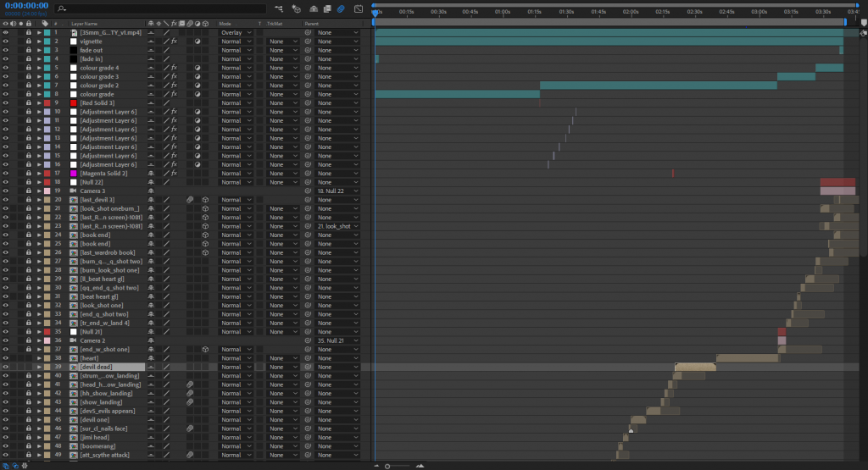Toggle the Draft 3D button
Image resolution: width=868 pixels, height=470 pixels.
pos(296,8)
